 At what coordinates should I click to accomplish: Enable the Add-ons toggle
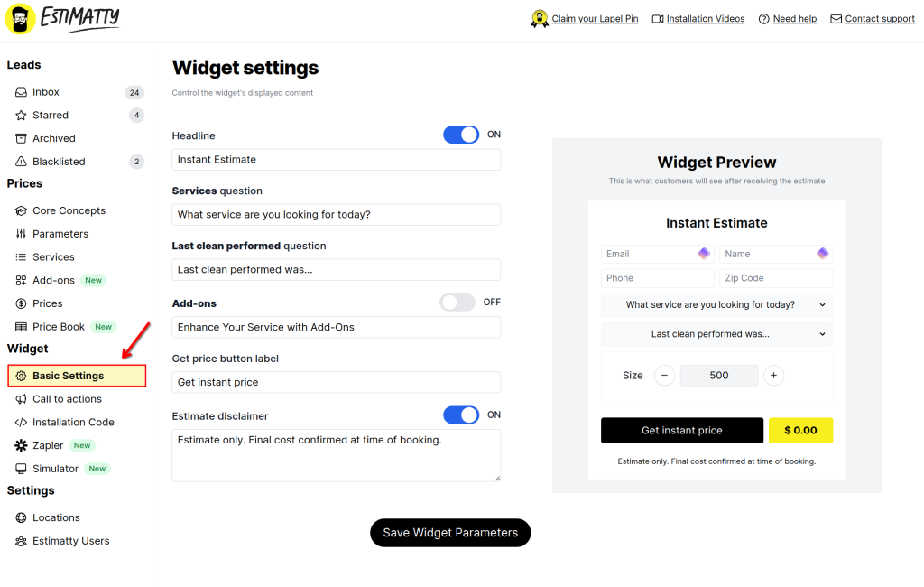[457, 303]
